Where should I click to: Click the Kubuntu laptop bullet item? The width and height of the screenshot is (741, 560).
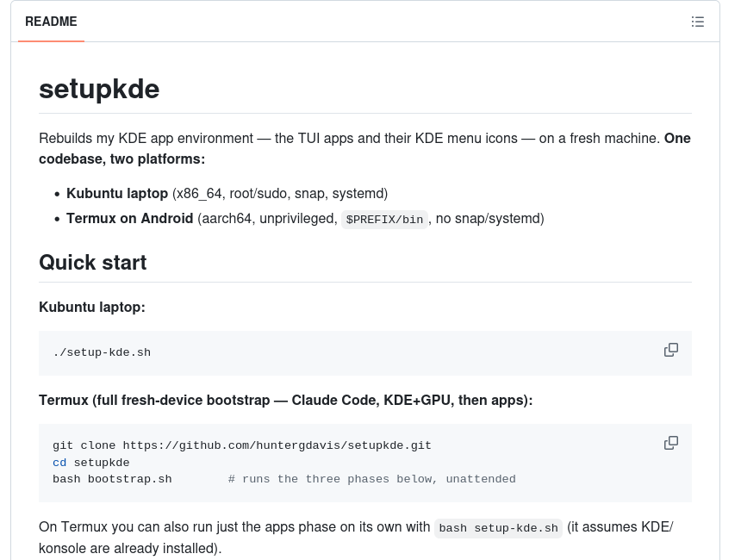point(227,194)
